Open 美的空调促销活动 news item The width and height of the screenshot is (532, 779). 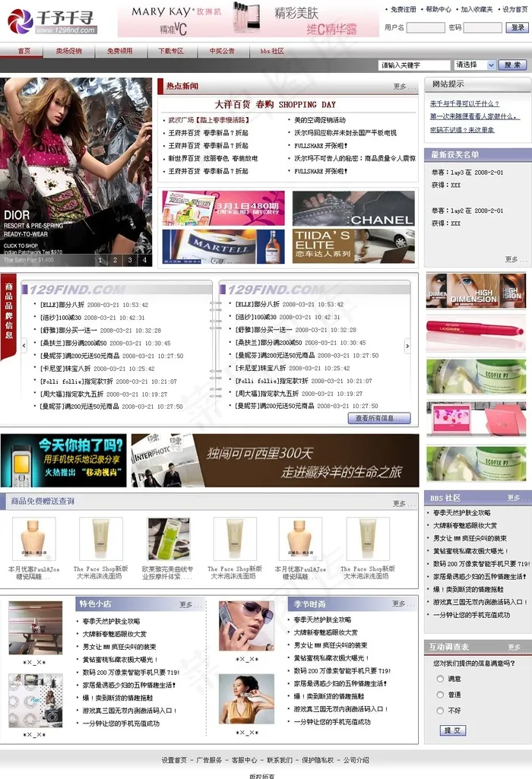coord(320,120)
